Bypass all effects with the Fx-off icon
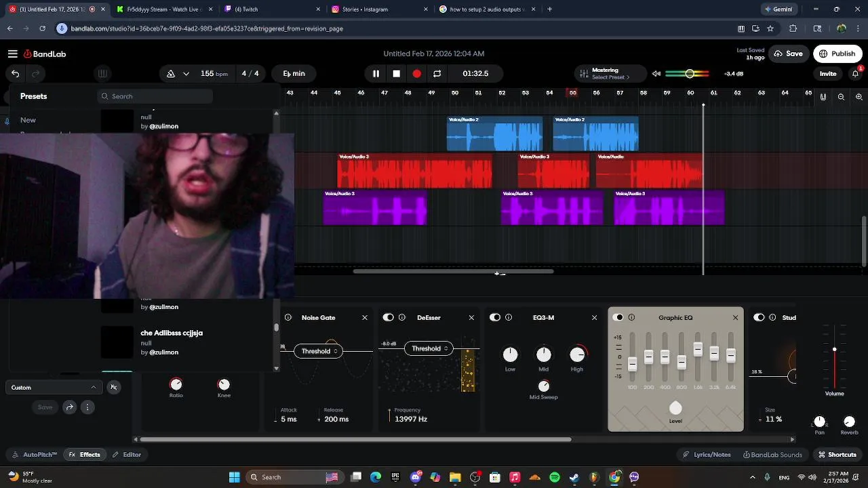Viewport: 868px width, 488px height. (113, 387)
